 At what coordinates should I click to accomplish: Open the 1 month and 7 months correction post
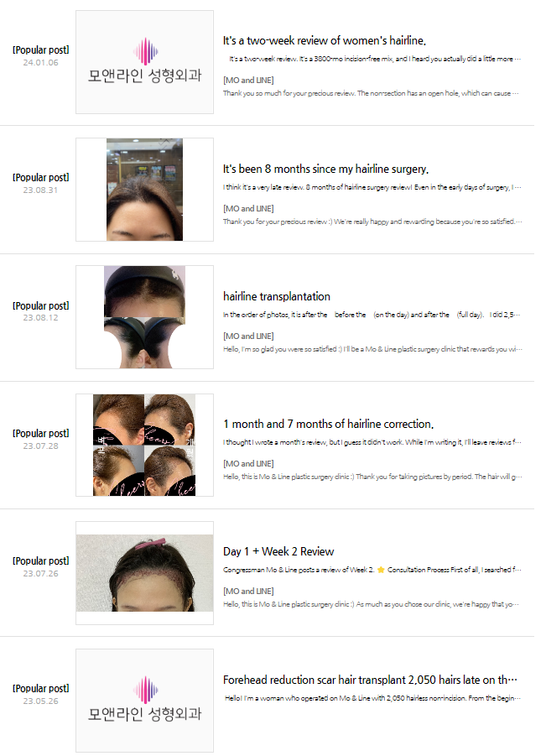[328, 424]
